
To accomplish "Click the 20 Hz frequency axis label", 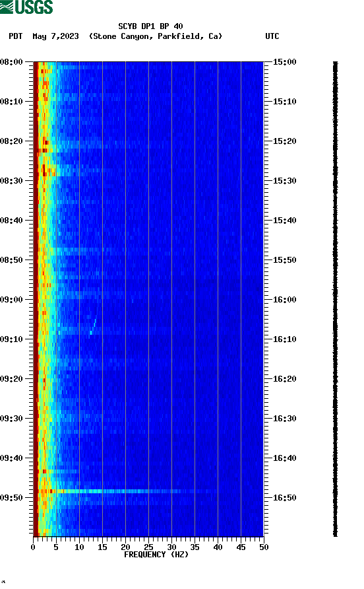I will click(125, 547).
